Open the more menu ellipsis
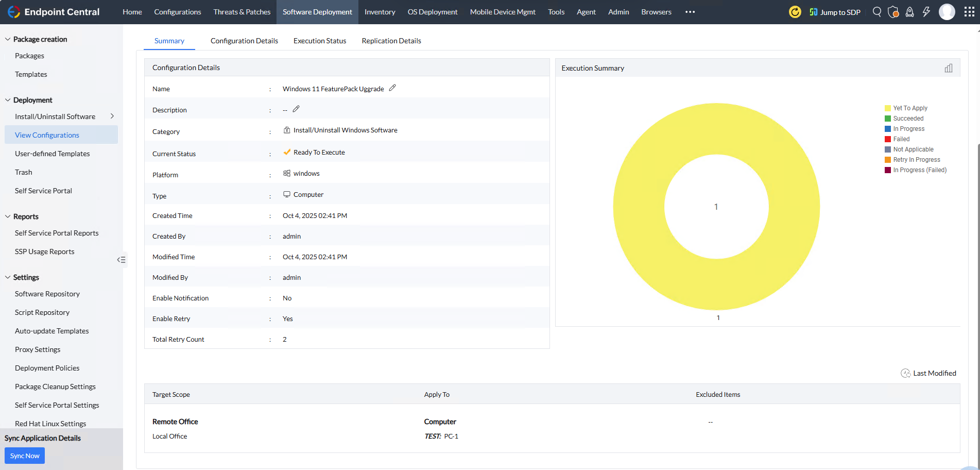 pos(690,12)
